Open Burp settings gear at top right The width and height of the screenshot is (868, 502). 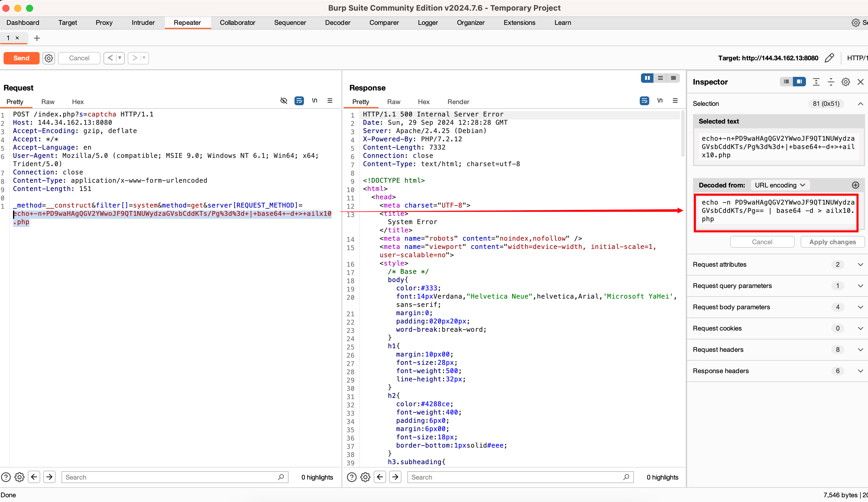856,22
